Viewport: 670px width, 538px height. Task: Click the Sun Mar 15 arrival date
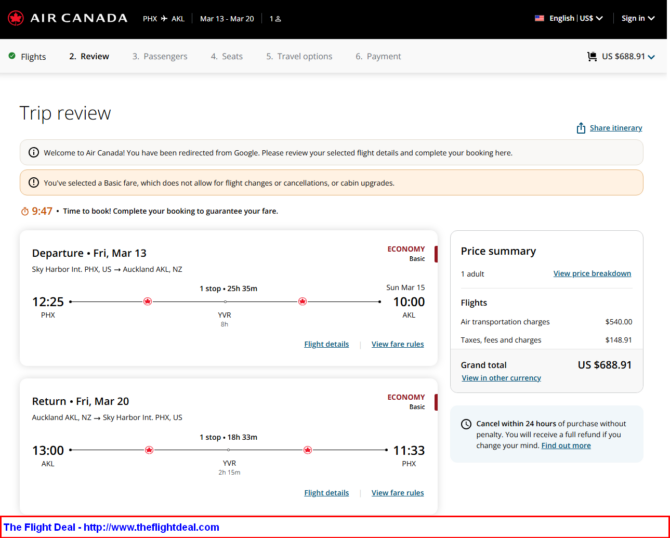coord(406,287)
